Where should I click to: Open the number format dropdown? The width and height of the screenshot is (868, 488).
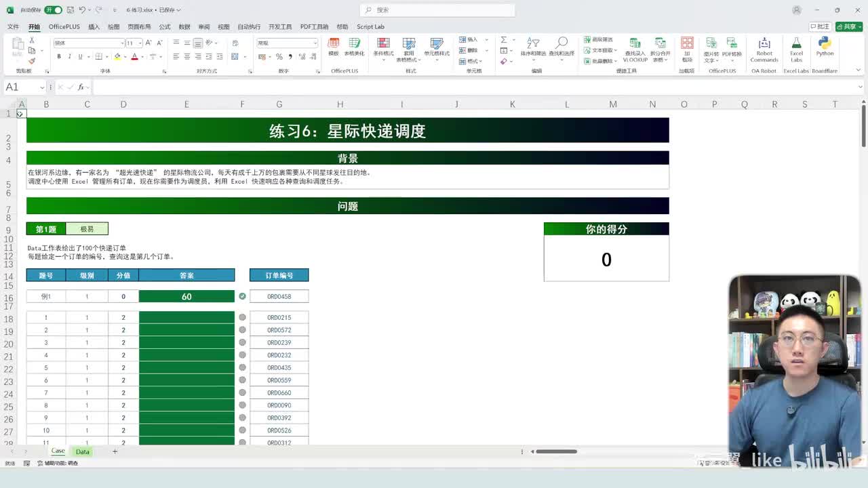(x=315, y=43)
